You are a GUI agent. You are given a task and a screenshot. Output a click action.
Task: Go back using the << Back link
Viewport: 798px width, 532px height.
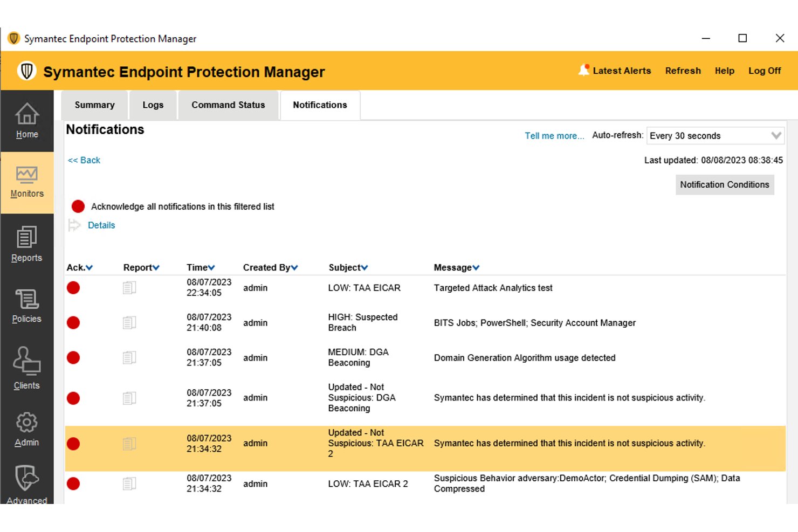pyautogui.click(x=84, y=160)
